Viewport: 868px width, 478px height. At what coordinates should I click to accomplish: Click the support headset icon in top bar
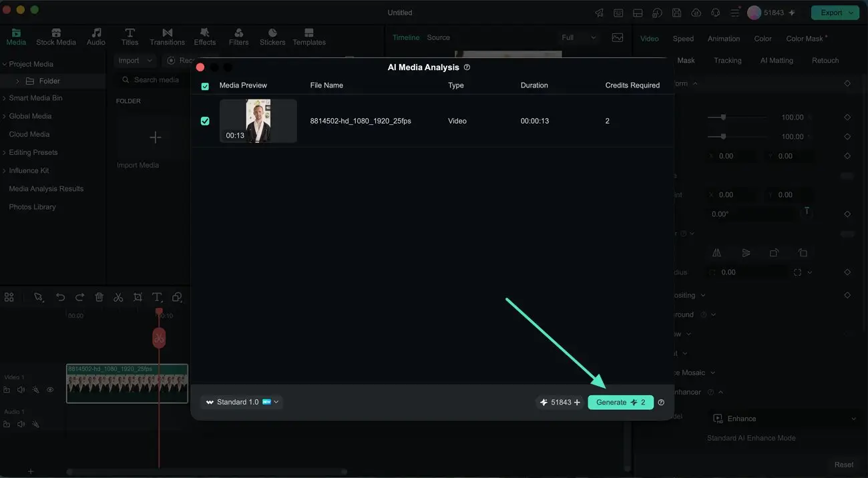(716, 13)
